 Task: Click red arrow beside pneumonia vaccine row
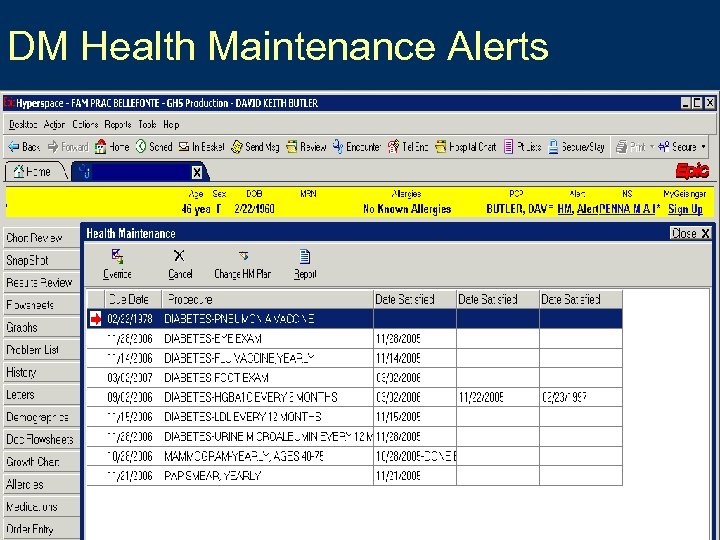[96, 319]
